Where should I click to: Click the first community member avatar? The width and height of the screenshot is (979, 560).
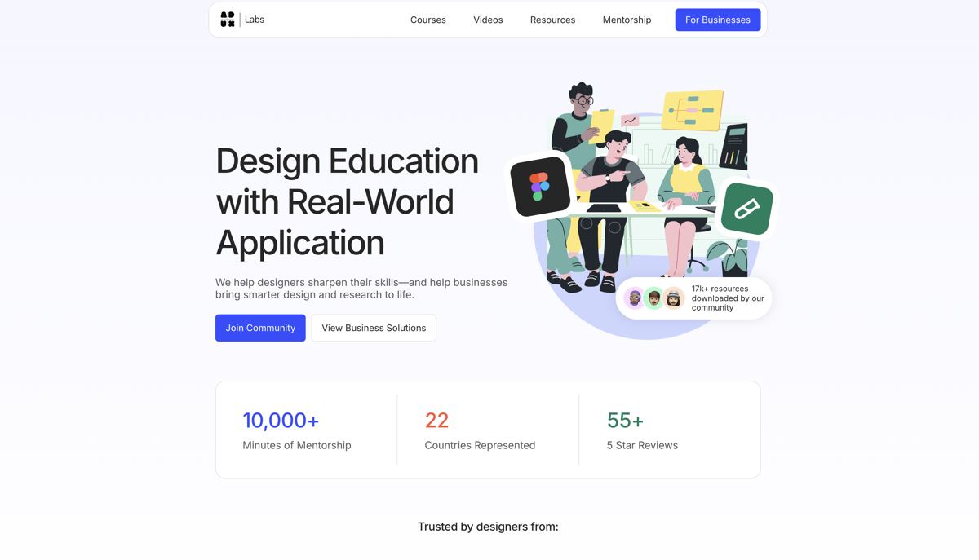[x=635, y=298]
